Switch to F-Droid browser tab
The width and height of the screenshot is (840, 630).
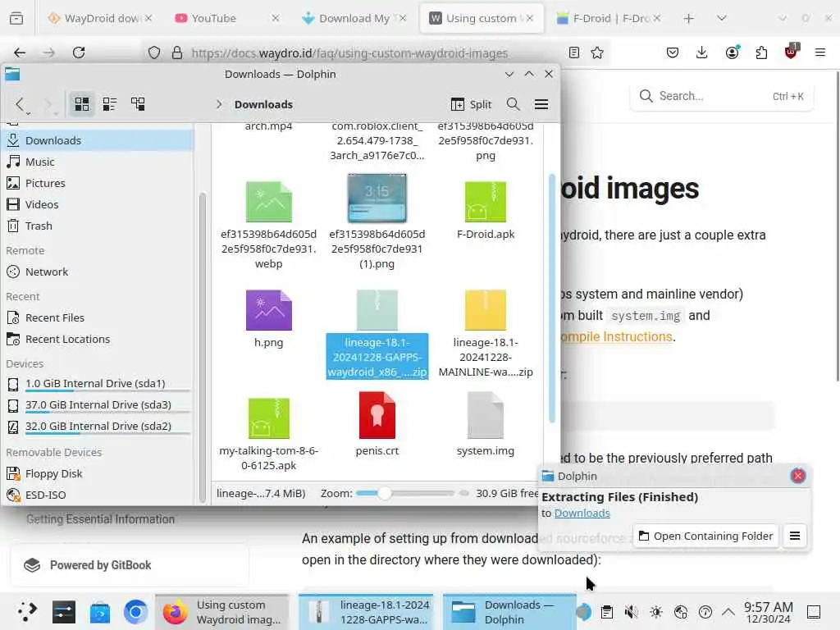(609, 18)
